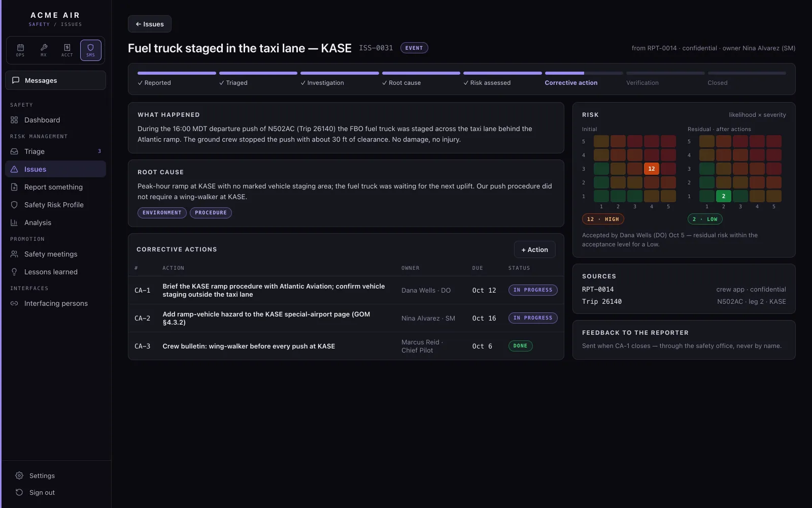Click the 12 · HIGH risk badge
Image resolution: width=812 pixels, height=508 pixels.
(x=603, y=219)
